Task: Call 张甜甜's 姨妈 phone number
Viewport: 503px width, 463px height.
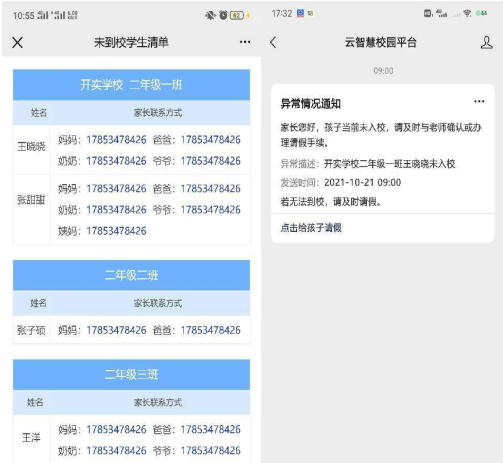Action: coord(116,231)
